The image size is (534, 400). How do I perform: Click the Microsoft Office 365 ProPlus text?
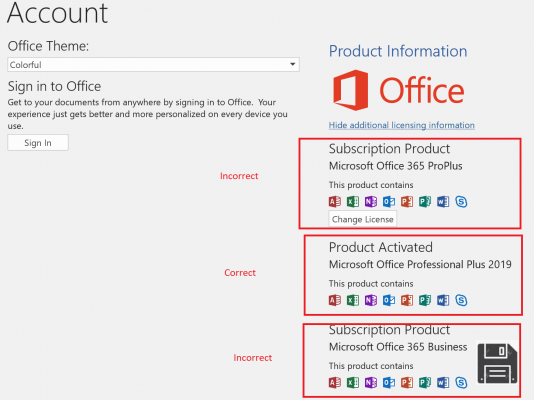coord(395,166)
